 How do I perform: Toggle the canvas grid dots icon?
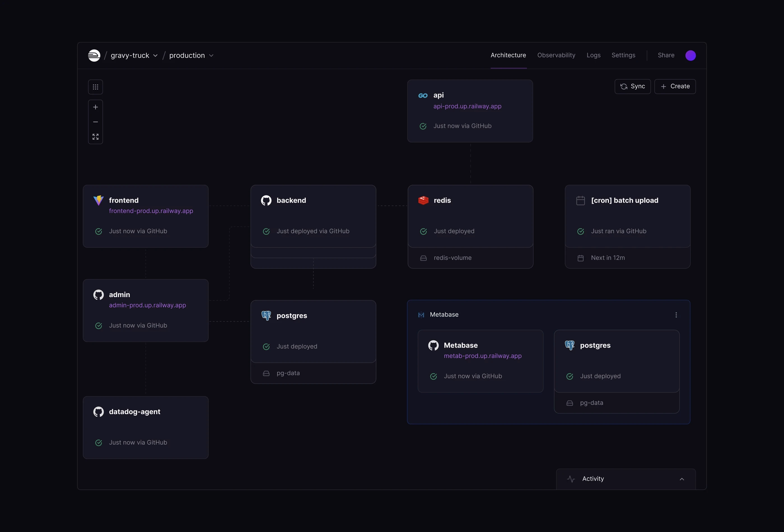[x=95, y=87]
